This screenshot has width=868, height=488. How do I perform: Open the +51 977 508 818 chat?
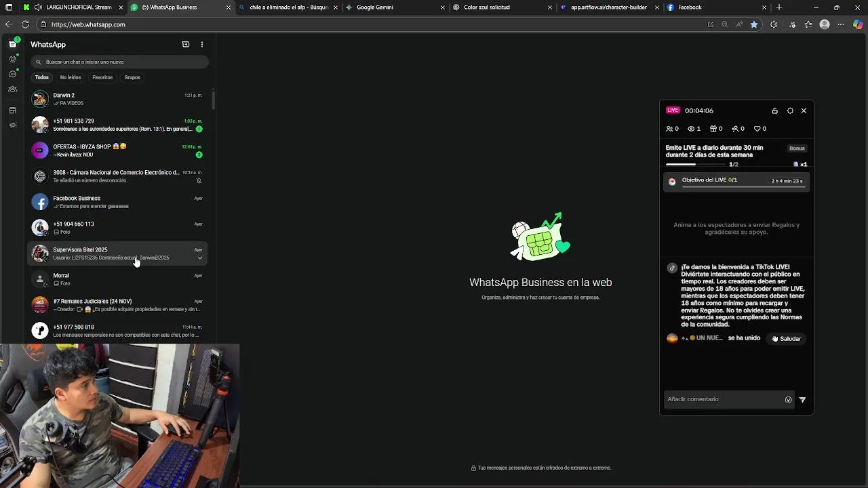(x=118, y=331)
